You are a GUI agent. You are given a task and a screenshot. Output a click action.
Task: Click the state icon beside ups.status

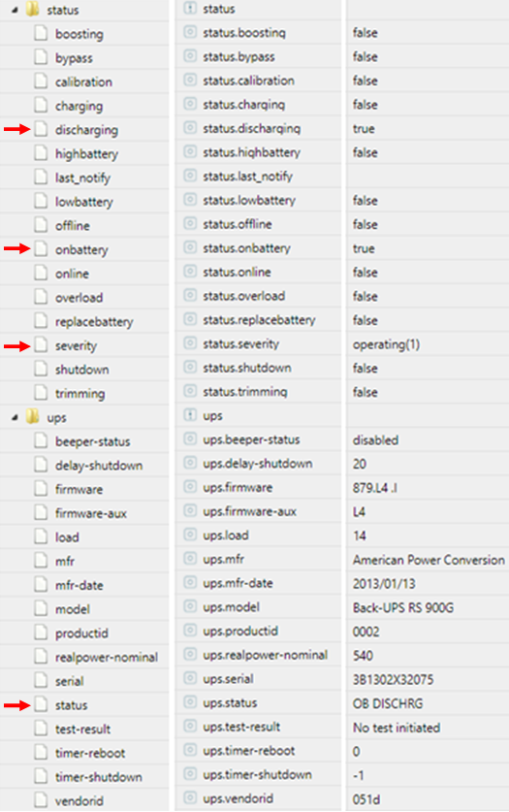(190, 702)
